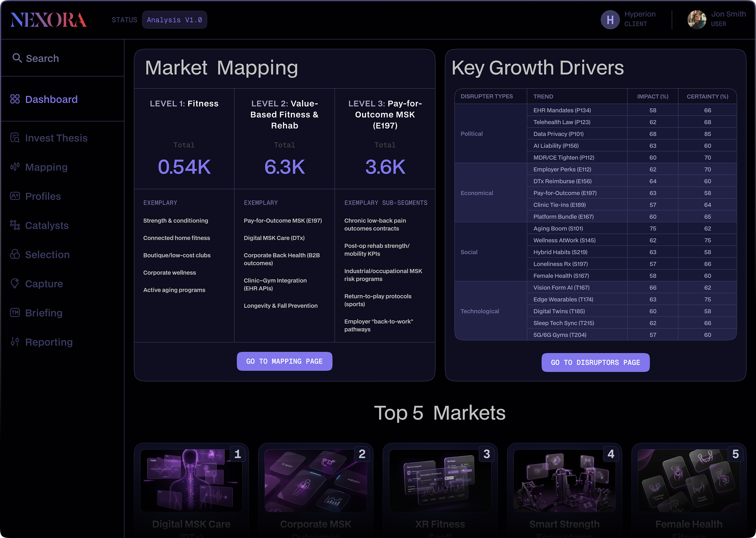Click the NEXORA logo
Image resolution: width=756 pixels, height=538 pixels.
49,20
